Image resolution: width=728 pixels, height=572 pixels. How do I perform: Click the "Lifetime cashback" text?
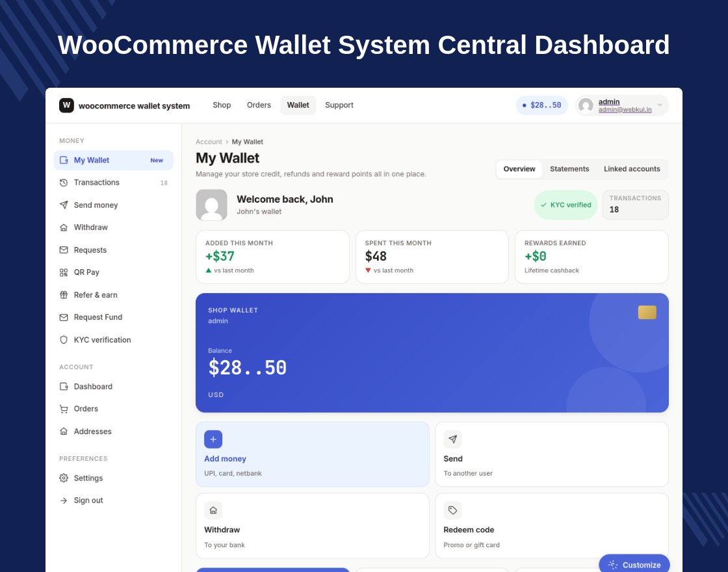(552, 270)
